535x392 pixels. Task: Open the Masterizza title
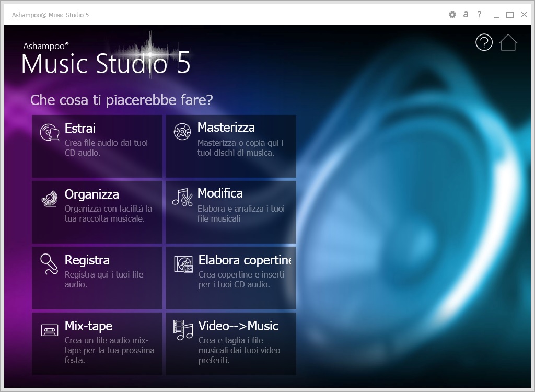click(x=226, y=128)
